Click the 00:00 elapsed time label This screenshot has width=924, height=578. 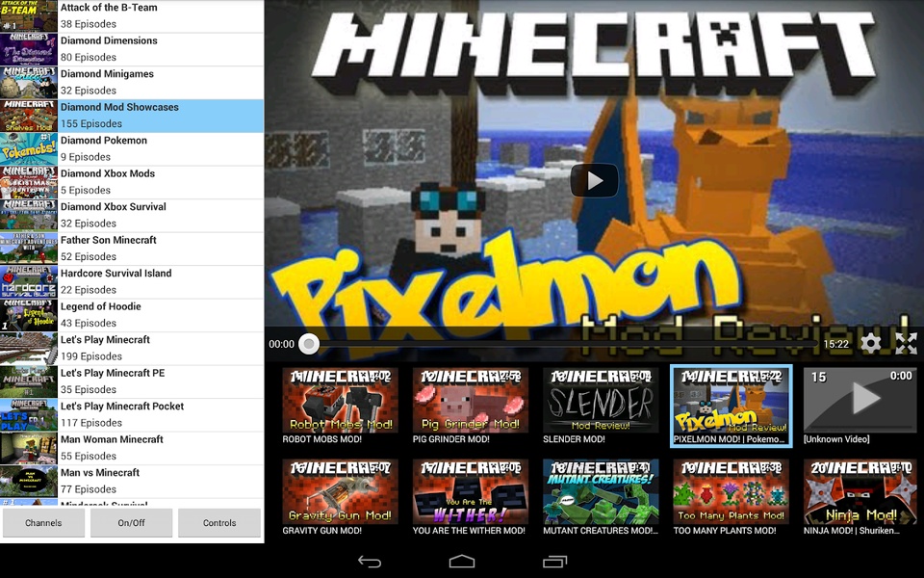(x=282, y=344)
